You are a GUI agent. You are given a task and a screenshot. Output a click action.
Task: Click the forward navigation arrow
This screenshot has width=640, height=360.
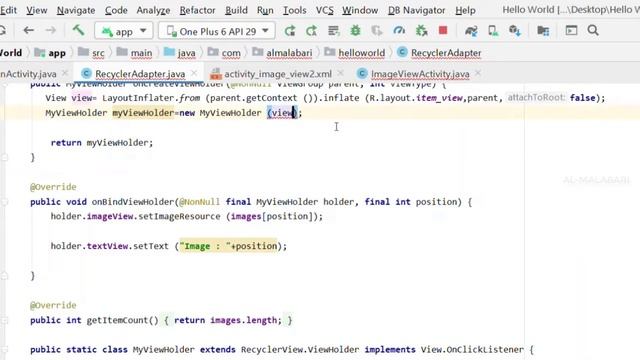click(51, 30)
